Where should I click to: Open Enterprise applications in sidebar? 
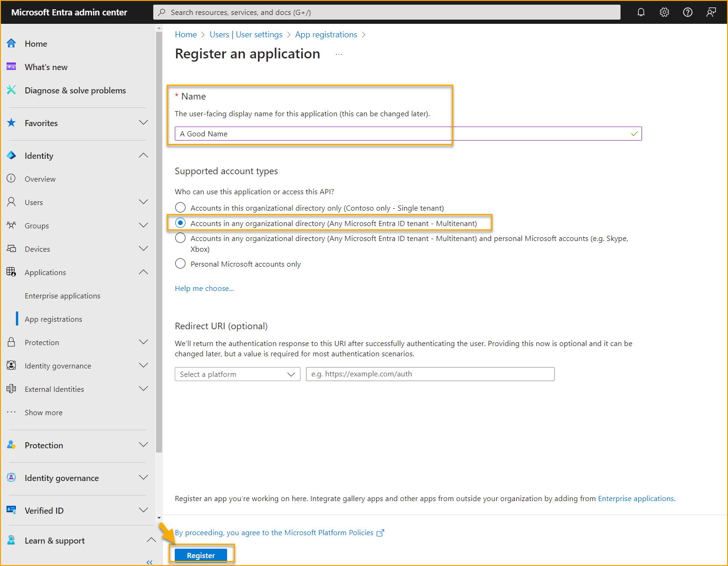point(63,296)
